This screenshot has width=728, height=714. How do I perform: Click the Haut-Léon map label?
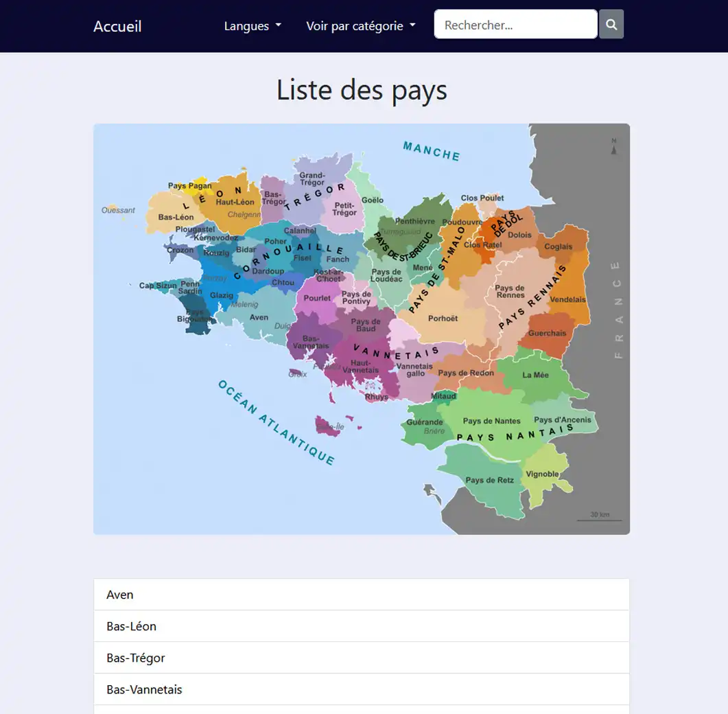click(235, 202)
